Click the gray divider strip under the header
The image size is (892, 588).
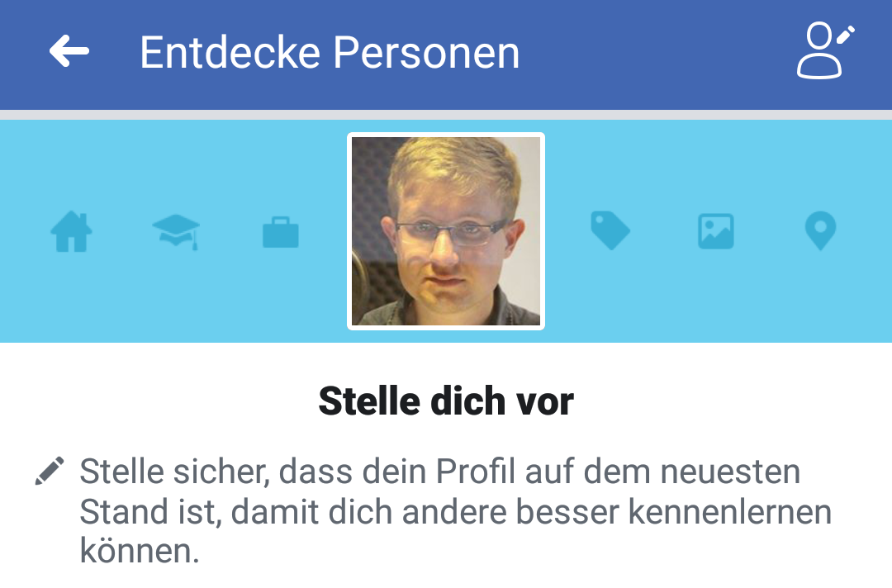click(x=446, y=115)
